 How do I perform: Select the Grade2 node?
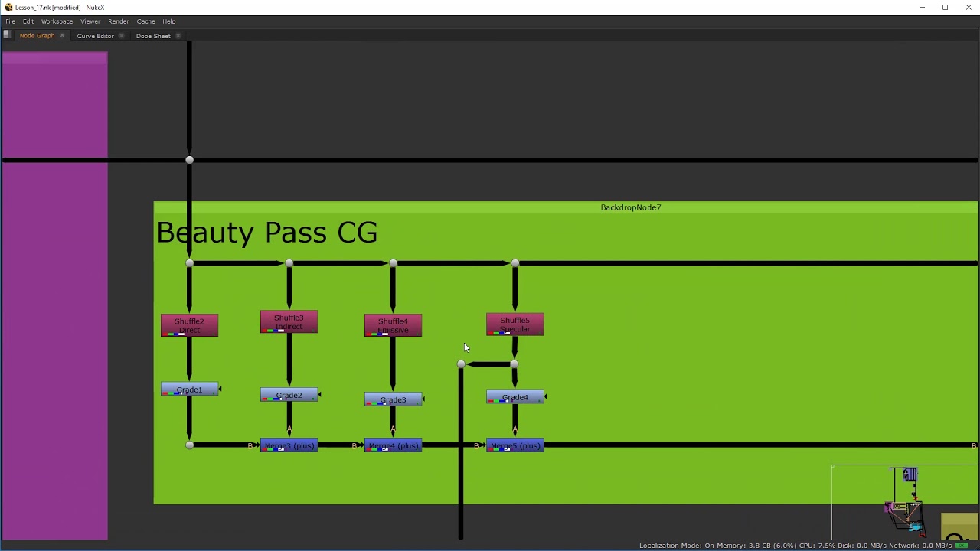pos(289,396)
